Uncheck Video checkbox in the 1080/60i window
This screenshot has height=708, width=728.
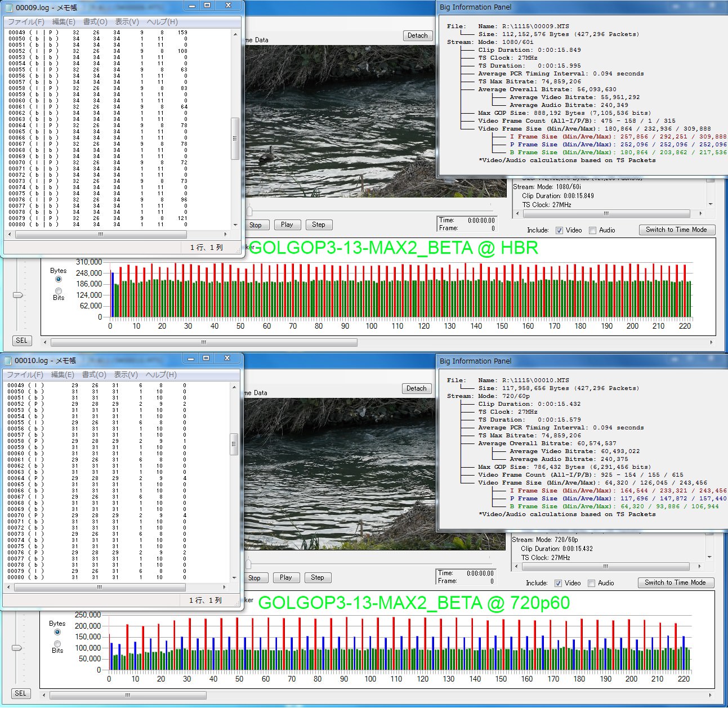tap(559, 230)
